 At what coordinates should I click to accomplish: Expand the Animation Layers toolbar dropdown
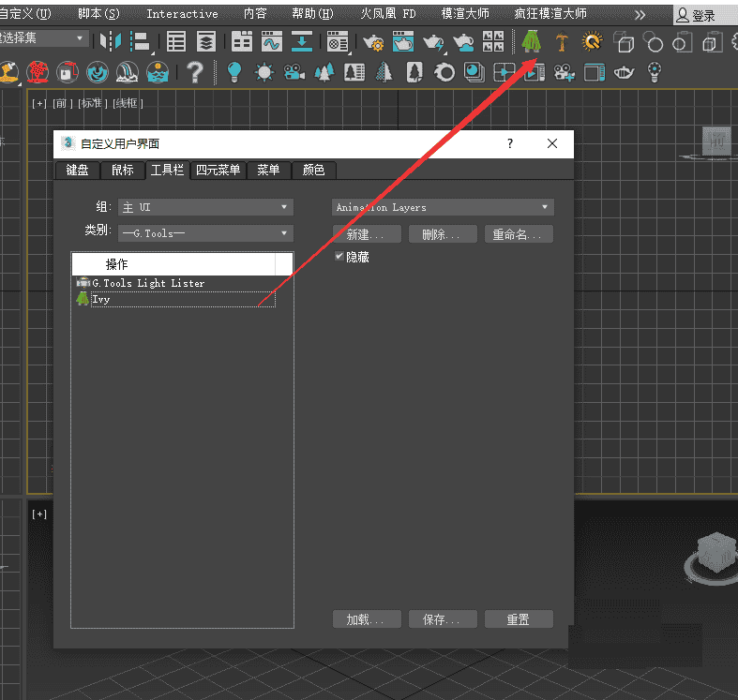[443, 207]
